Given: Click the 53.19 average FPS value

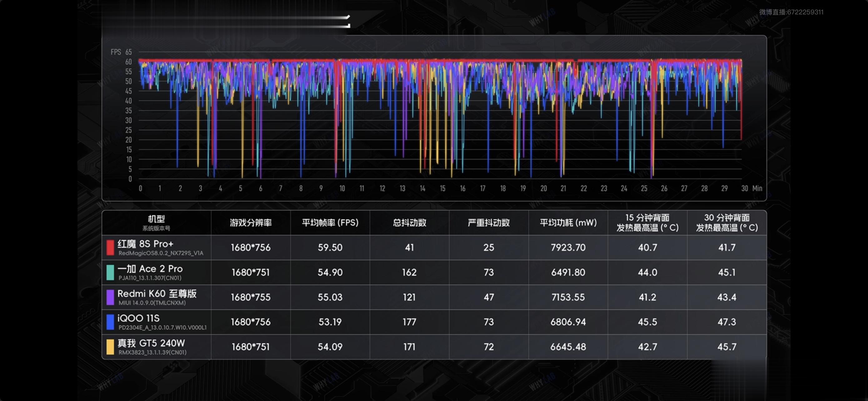Looking at the screenshot, I should pos(330,322).
